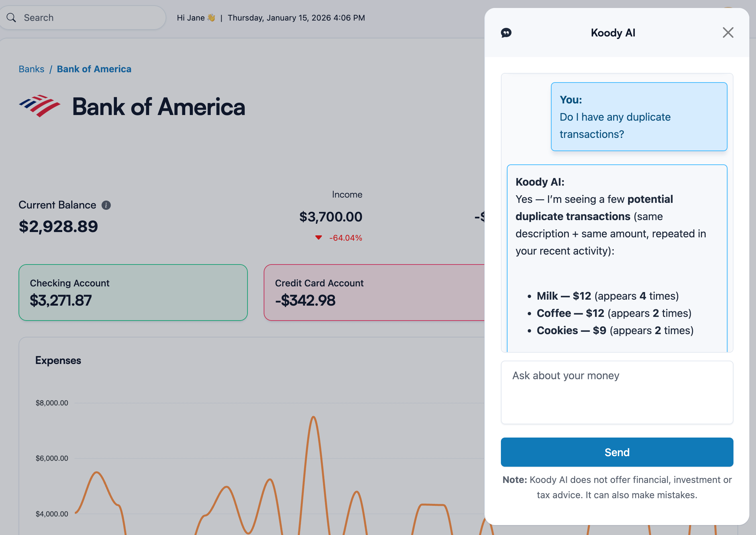Close the Koody AI chat panel
This screenshot has width=756, height=535.
pos(728,33)
